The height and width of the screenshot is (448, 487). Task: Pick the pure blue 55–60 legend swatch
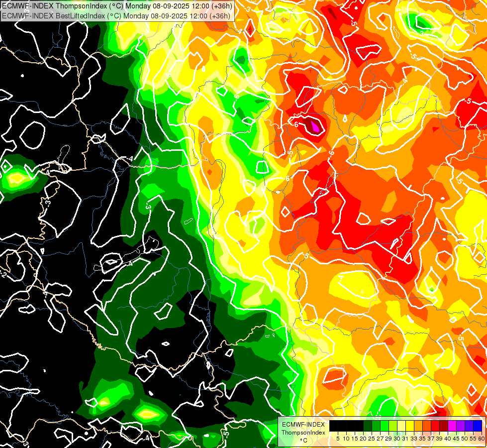478,426
